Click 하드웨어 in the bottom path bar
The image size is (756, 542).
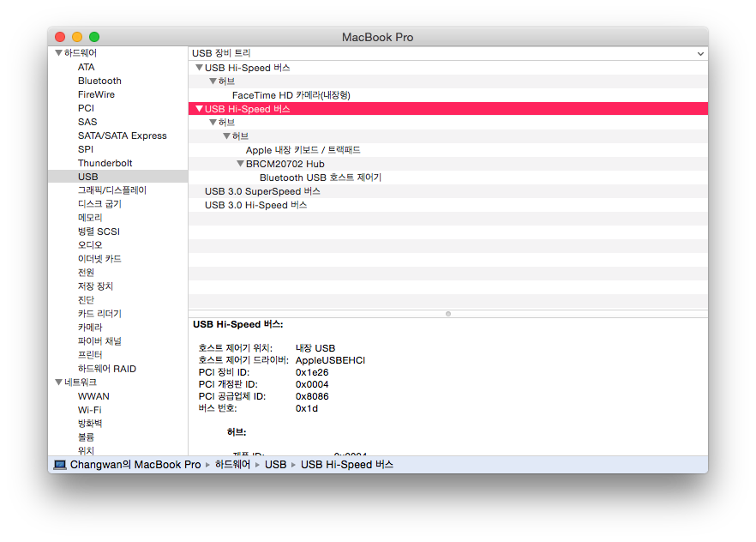tap(233, 464)
